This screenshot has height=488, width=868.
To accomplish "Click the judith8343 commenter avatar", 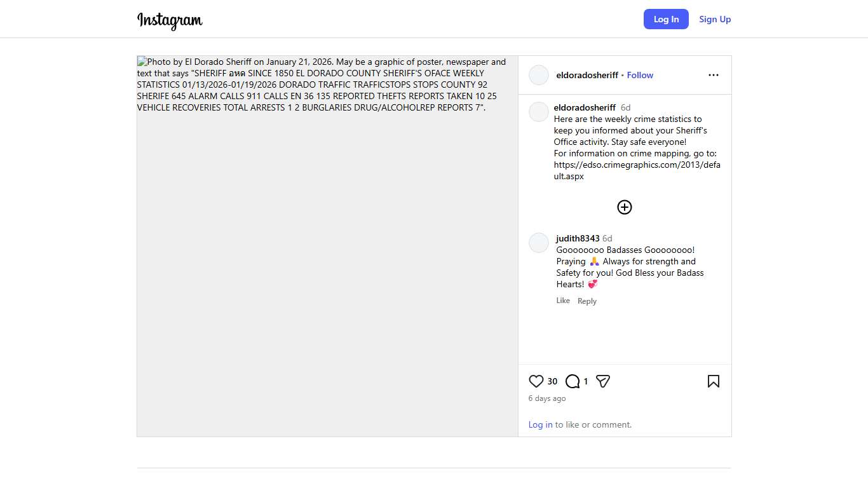I will click(539, 243).
